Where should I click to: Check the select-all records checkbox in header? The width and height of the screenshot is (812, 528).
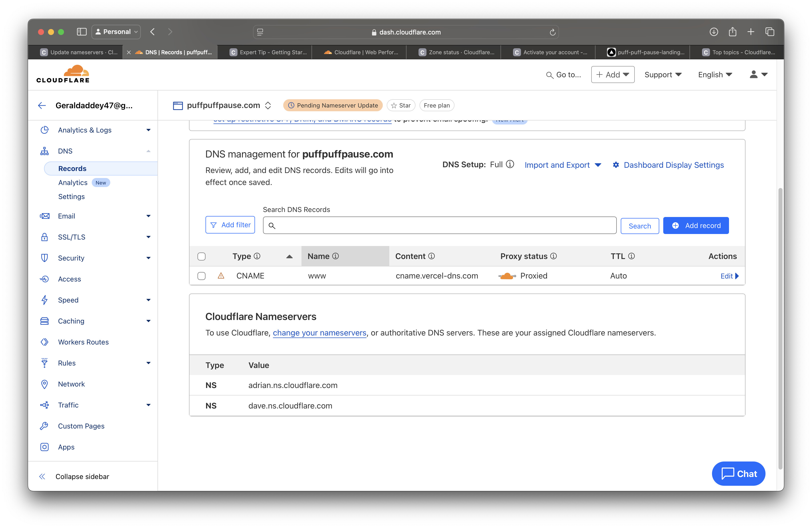point(202,256)
